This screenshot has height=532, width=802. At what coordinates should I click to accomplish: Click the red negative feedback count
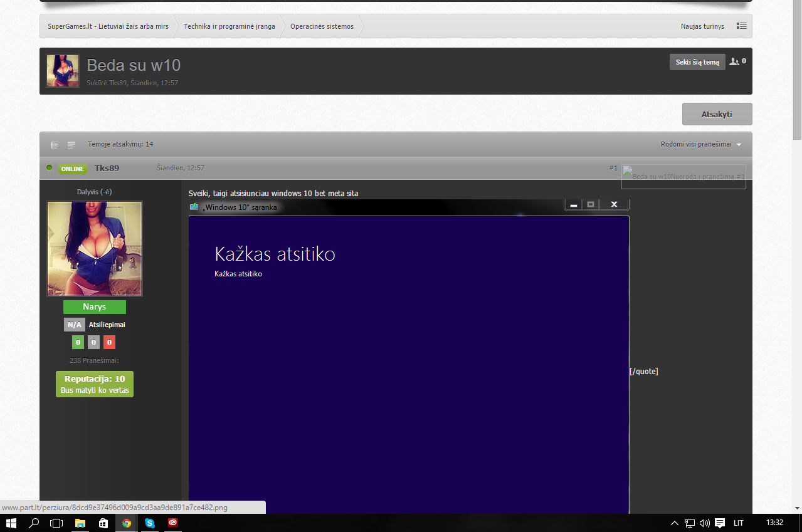(x=109, y=342)
